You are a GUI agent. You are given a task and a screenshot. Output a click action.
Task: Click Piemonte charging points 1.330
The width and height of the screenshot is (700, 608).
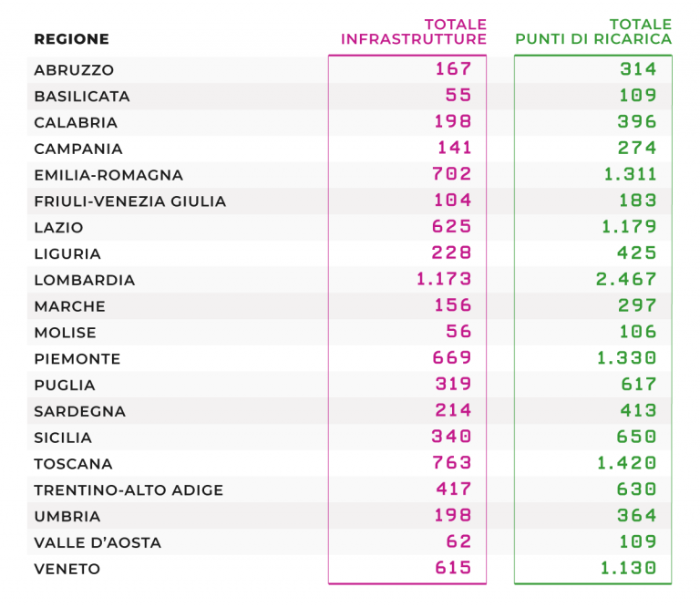(x=627, y=358)
